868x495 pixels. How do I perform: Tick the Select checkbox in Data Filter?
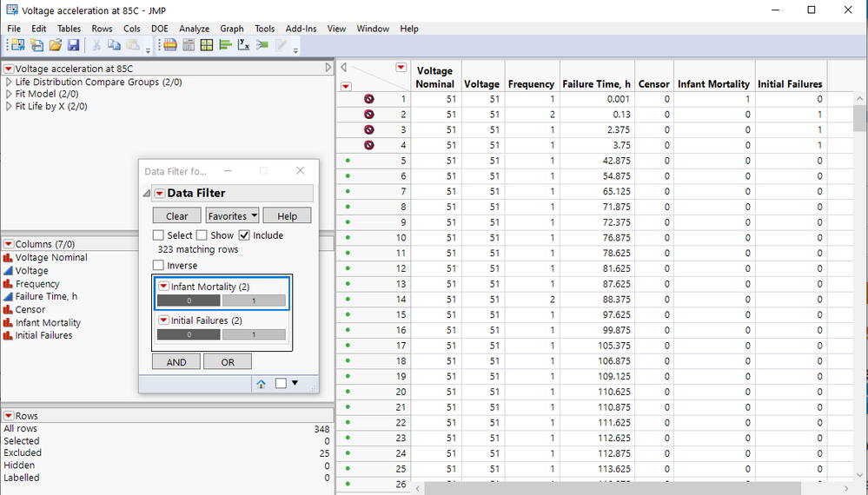pos(159,235)
